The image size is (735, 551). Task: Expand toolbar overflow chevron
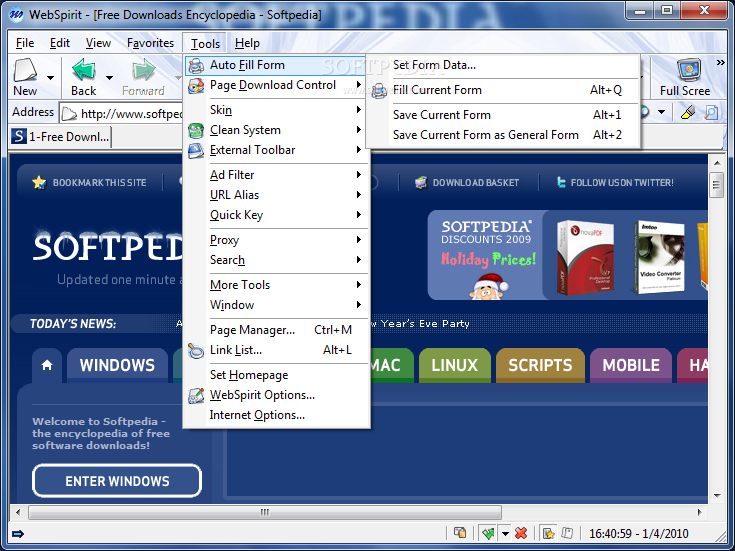720,62
